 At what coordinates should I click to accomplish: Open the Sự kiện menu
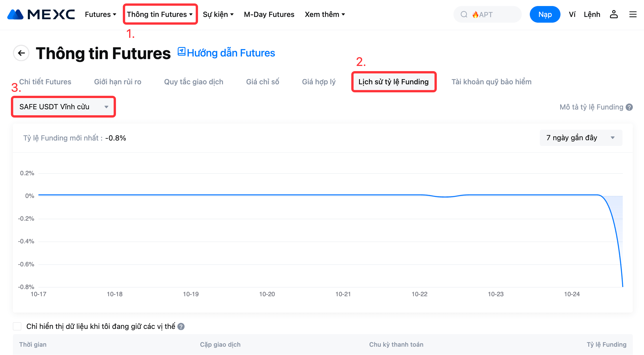[218, 14]
